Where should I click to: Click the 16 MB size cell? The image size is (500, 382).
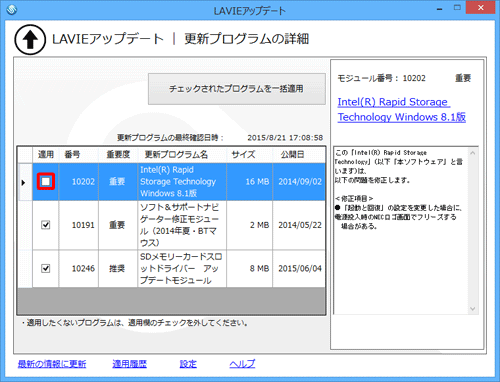click(x=249, y=182)
